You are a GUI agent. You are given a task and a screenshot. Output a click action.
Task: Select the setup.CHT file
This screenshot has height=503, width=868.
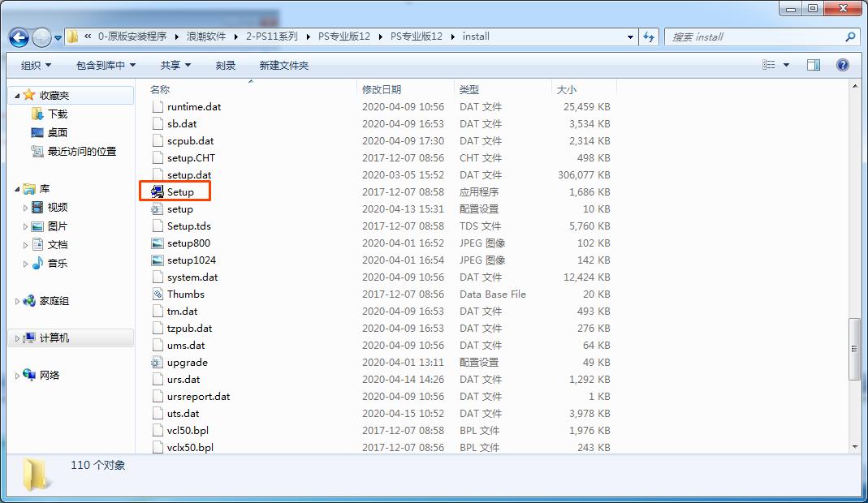click(191, 158)
